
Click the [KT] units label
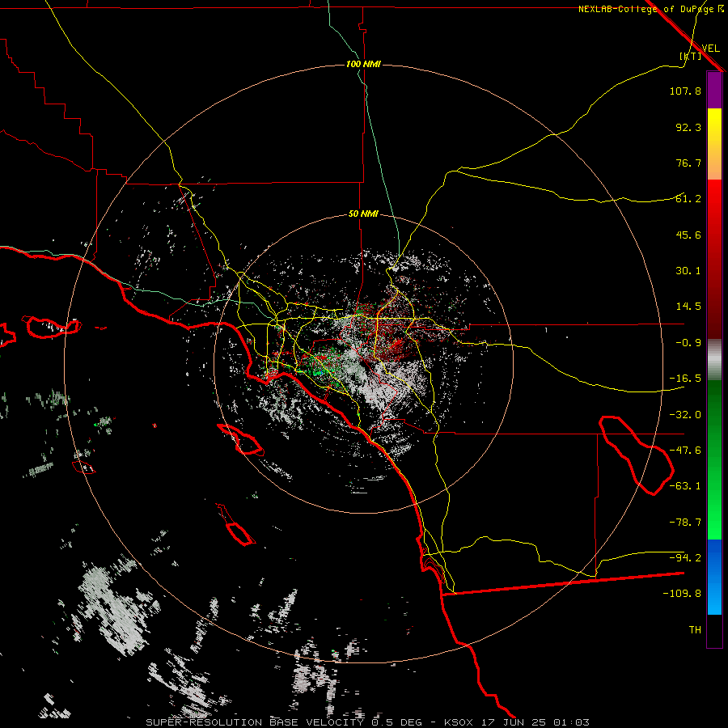[x=691, y=56]
